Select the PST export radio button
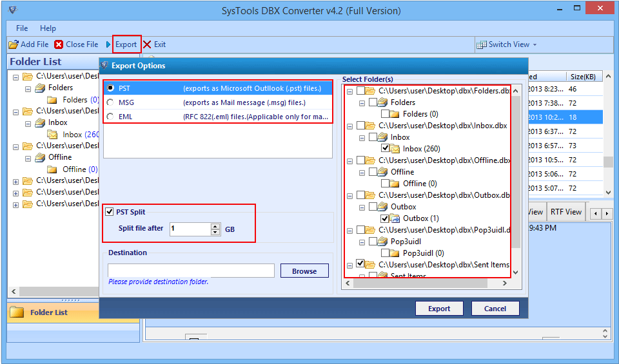 (110, 88)
